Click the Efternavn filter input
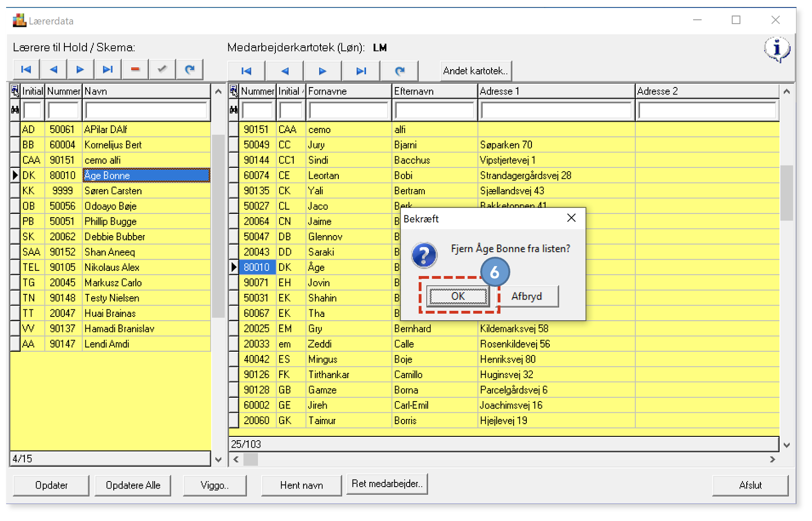The width and height of the screenshot is (812, 521). [x=434, y=110]
